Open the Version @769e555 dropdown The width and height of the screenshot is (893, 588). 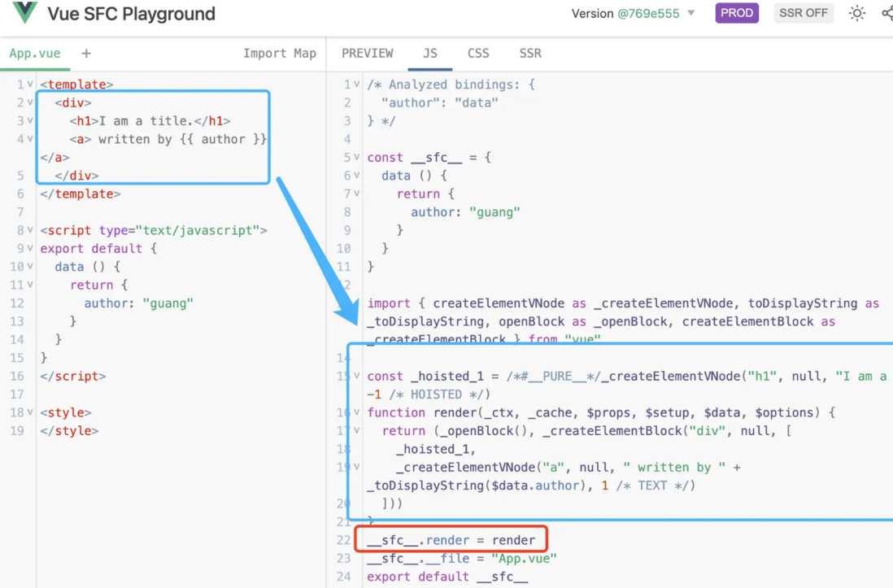pos(634,14)
